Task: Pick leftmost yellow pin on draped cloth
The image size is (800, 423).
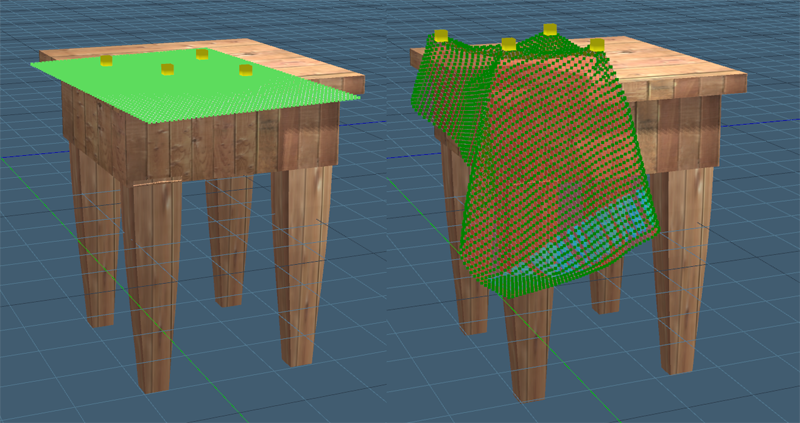Action: point(441,36)
